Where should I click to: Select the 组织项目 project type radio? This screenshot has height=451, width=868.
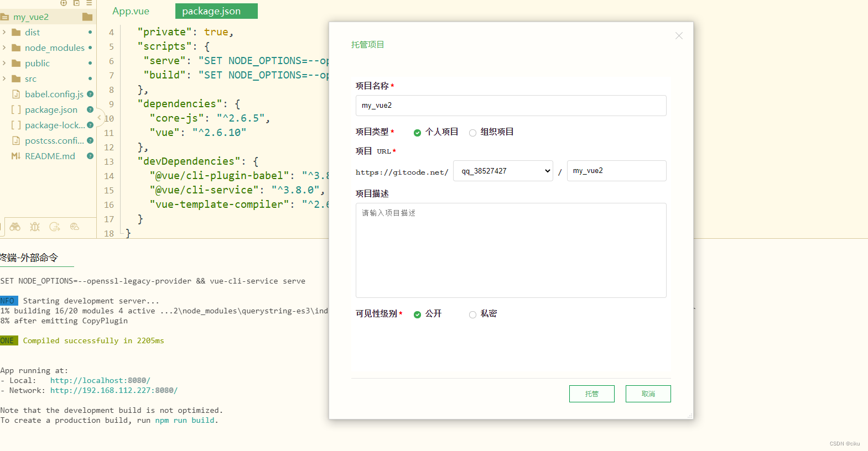(472, 133)
